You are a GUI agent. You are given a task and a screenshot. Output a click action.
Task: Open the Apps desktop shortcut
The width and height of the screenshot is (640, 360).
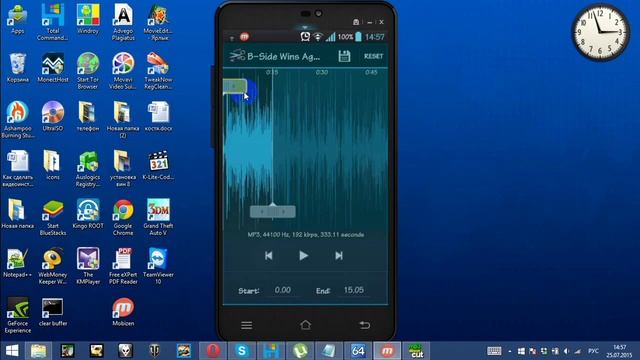pos(18,19)
